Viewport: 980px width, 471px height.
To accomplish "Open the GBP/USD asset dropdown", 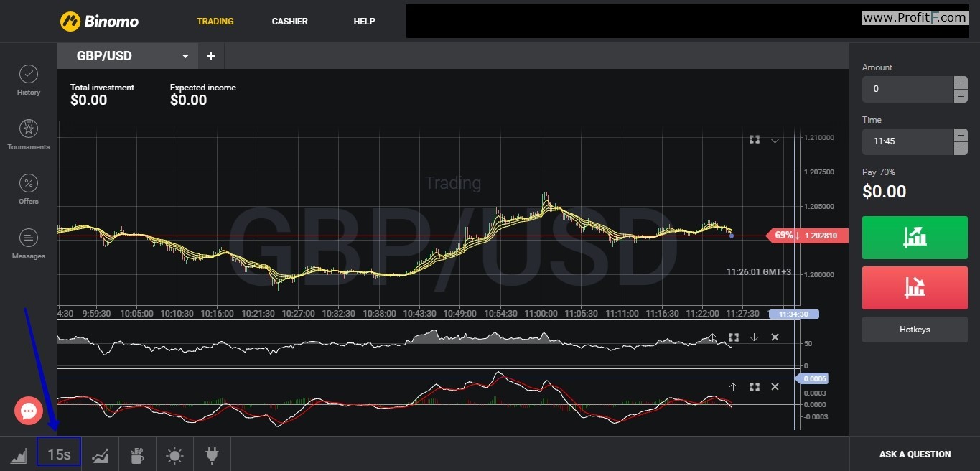I will (128, 56).
